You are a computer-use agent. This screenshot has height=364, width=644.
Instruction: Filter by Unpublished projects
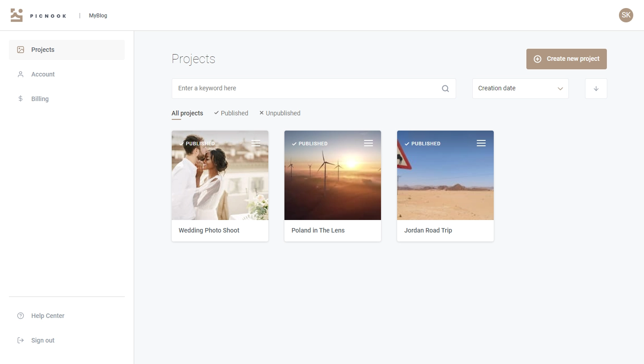[280, 113]
